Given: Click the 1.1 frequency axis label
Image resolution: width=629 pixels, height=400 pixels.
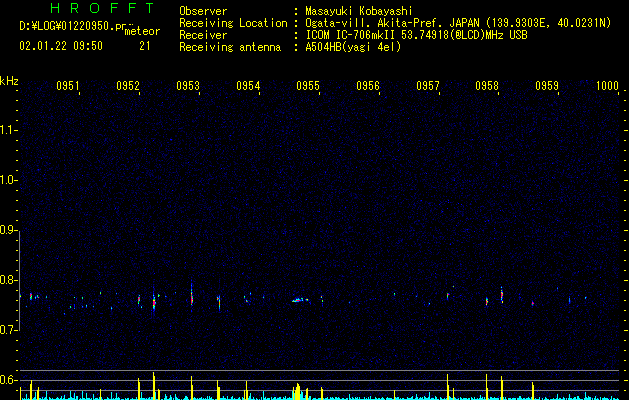Looking at the screenshot, I should (8, 130).
